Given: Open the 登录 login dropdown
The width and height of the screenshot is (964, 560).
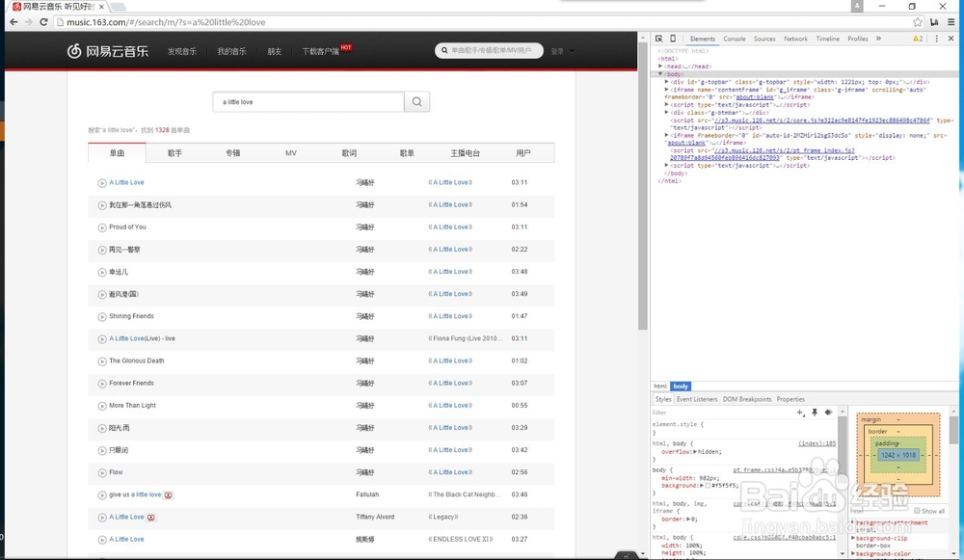Looking at the screenshot, I should (x=563, y=51).
